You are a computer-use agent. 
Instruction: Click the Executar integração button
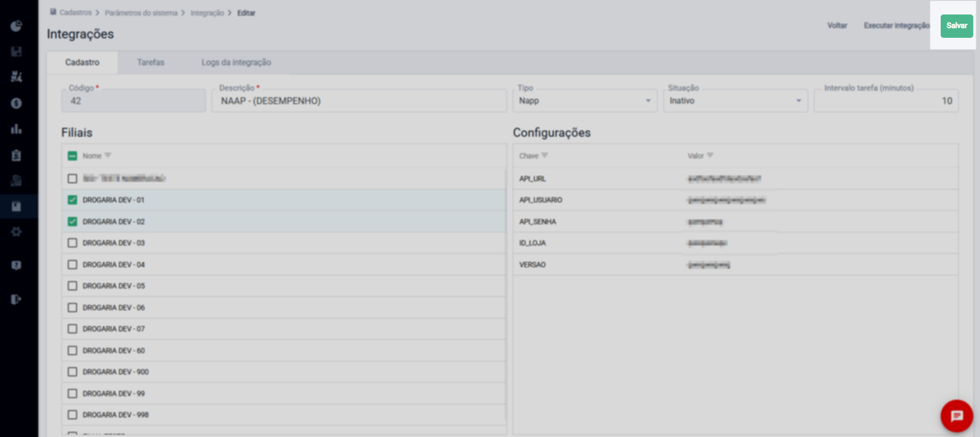pos(896,26)
